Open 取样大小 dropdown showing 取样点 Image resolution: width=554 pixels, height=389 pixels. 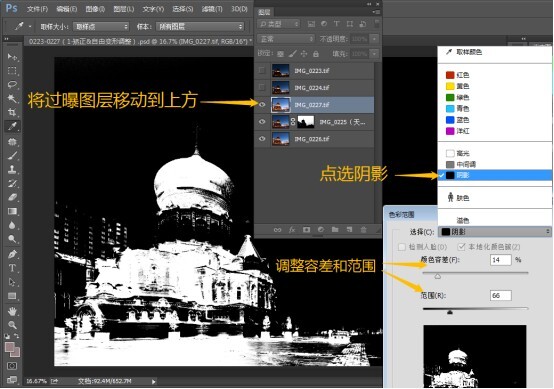101,26
